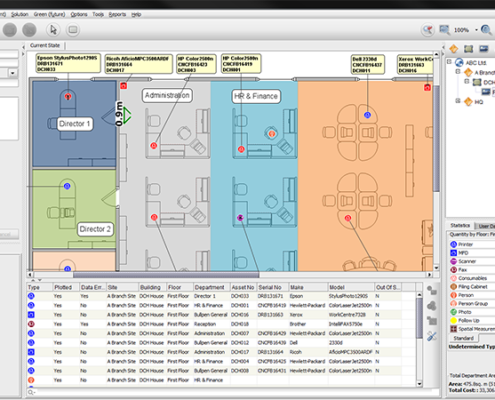Click the rectangle tool beside the pointer
The image size is (495, 400).
pyautogui.click(x=73, y=30)
